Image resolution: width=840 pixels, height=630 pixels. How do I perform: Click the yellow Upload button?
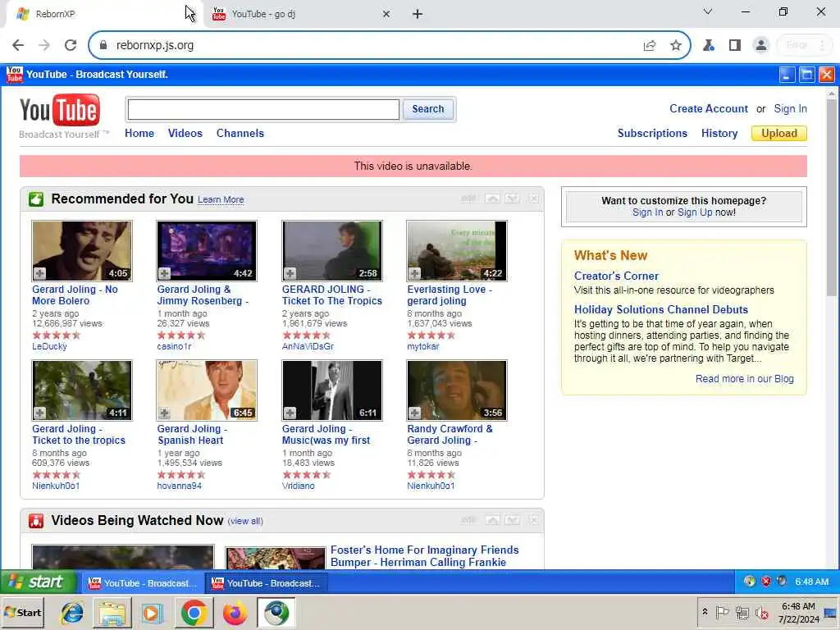pyautogui.click(x=779, y=134)
